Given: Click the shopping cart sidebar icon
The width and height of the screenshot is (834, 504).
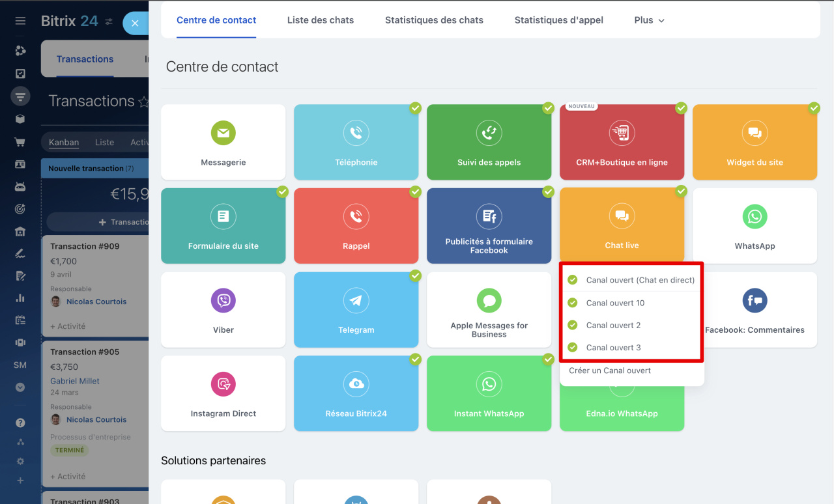Looking at the screenshot, I should (20, 142).
